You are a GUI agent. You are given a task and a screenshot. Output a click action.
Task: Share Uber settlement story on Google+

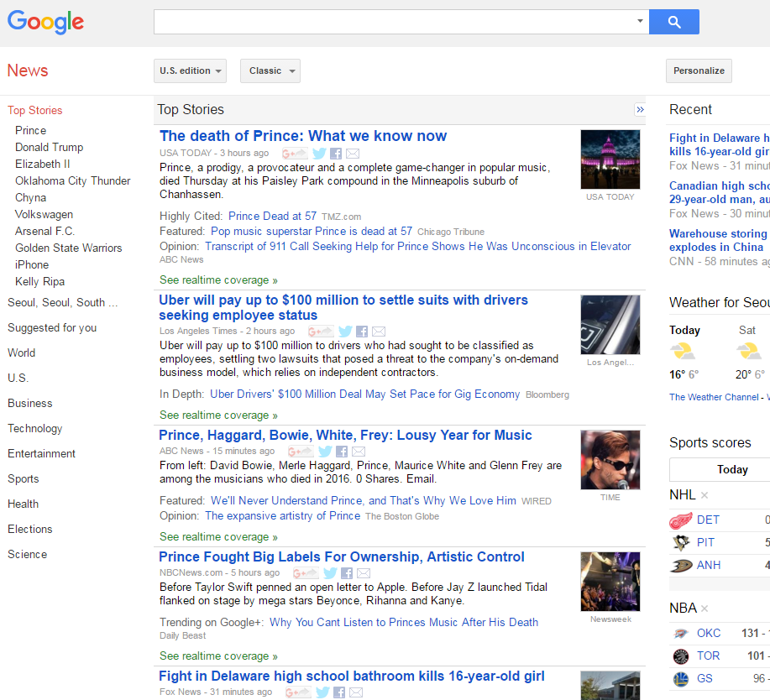click(x=320, y=332)
